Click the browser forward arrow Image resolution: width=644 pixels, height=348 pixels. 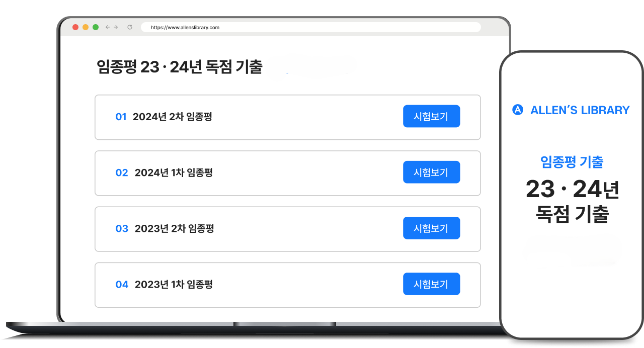tap(116, 27)
